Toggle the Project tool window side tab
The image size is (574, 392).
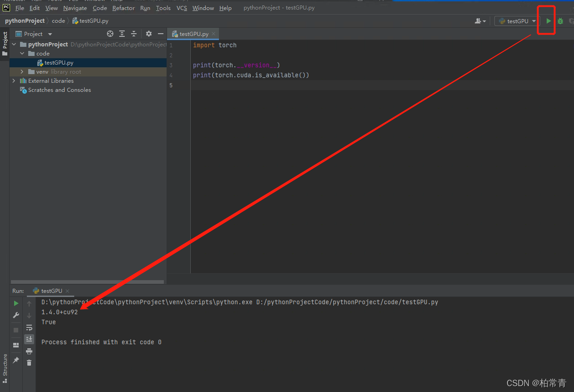(x=5, y=44)
